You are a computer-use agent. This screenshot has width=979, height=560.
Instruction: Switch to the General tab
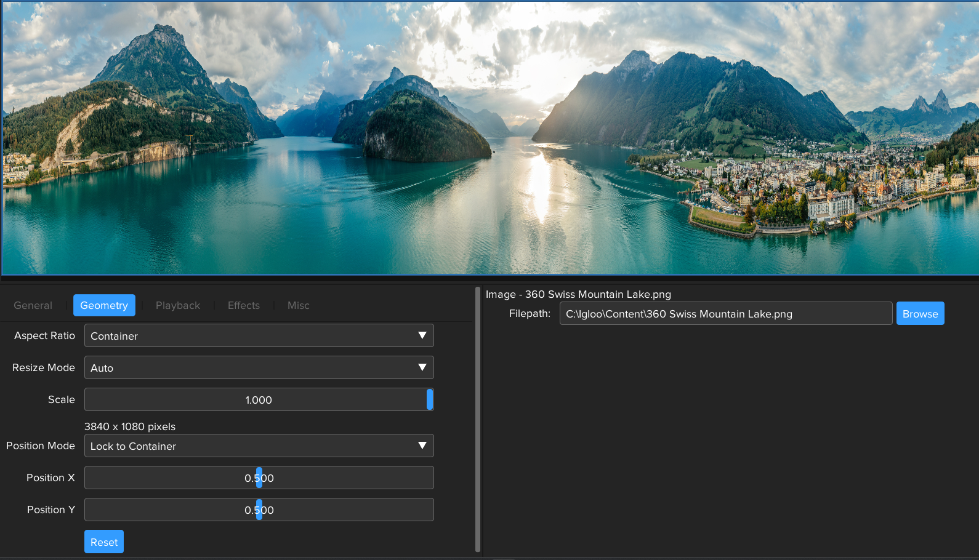(x=33, y=305)
